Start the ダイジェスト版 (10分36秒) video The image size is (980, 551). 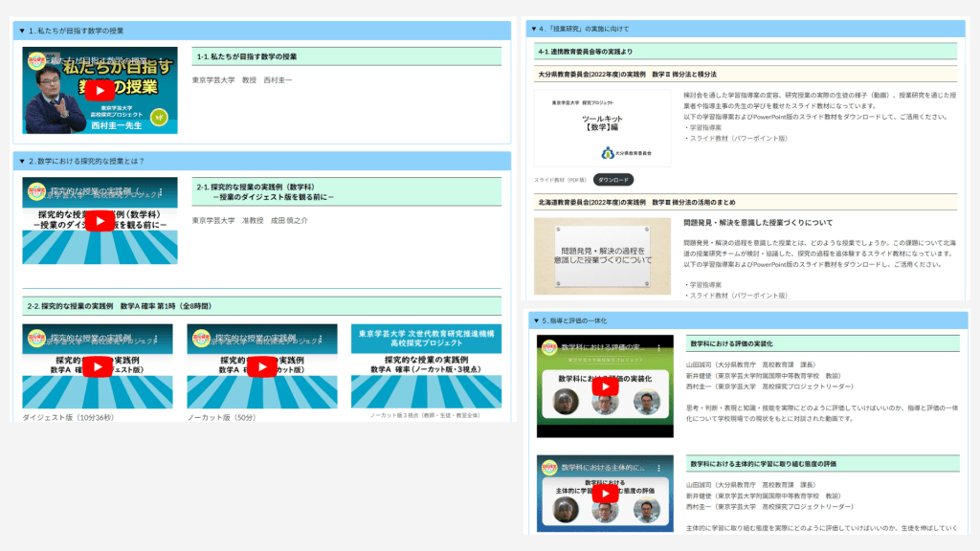(x=98, y=366)
